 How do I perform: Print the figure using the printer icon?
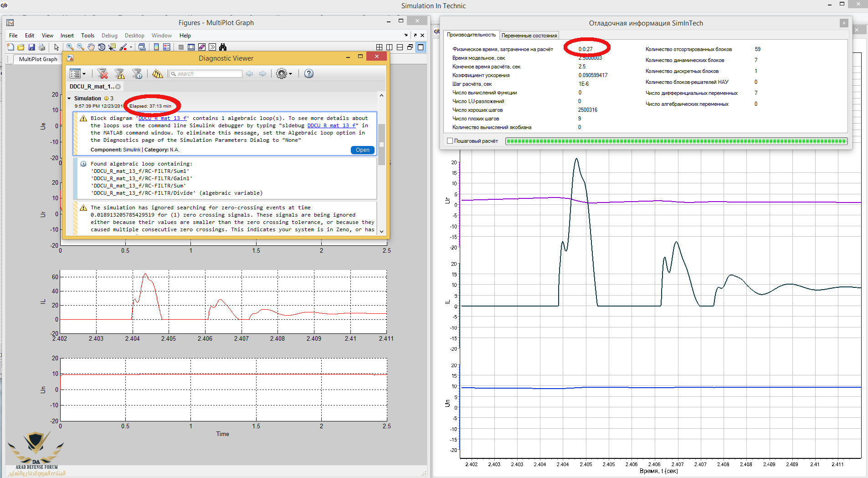pos(42,47)
